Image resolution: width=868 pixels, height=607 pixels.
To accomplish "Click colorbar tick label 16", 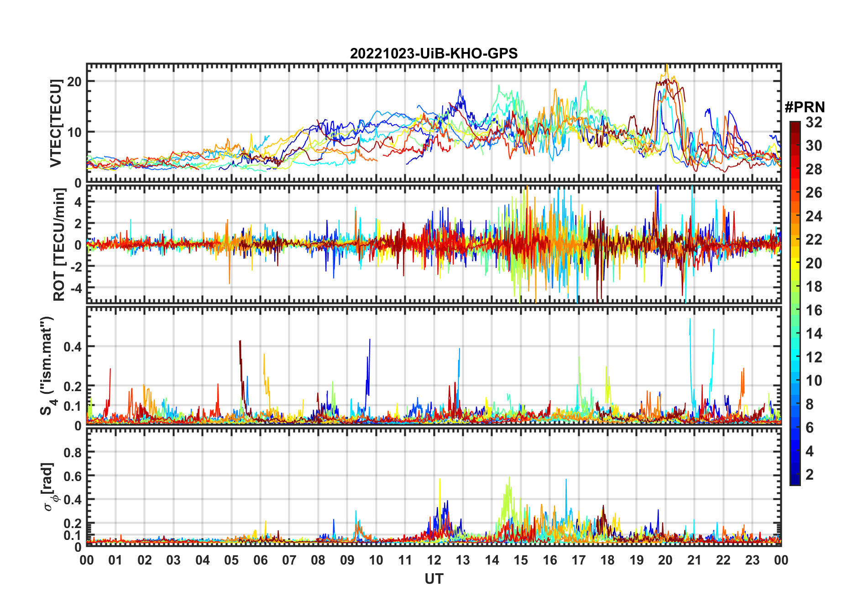I will (x=814, y=310).
